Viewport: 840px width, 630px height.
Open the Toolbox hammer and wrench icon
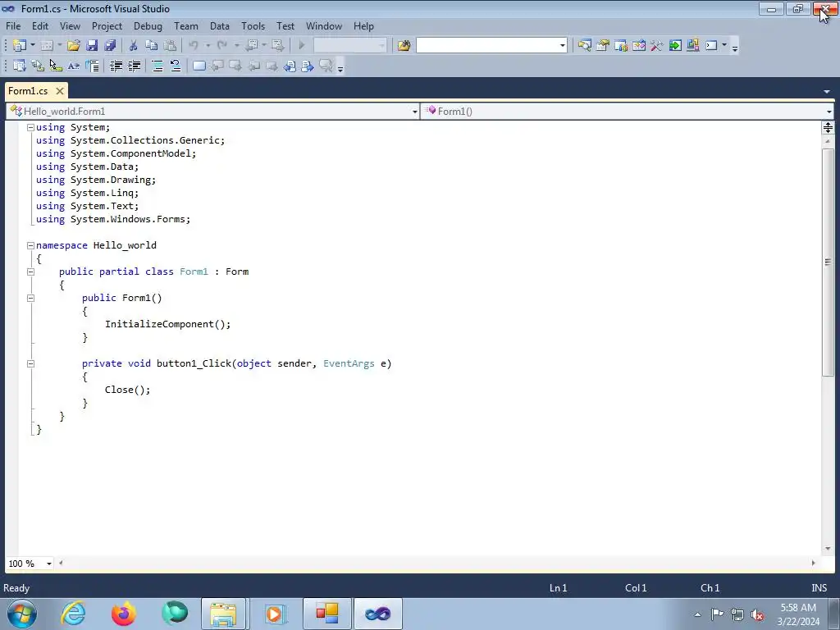(657, 46)
